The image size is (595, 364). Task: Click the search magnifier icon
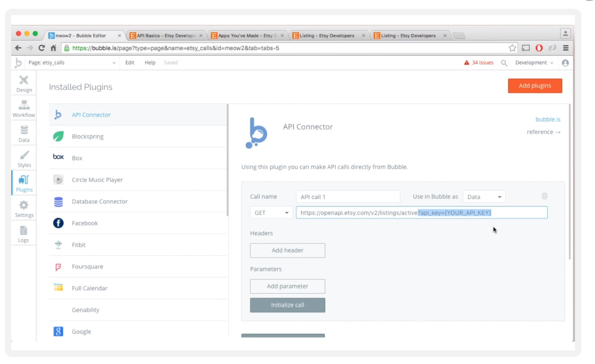pos(504,63)
